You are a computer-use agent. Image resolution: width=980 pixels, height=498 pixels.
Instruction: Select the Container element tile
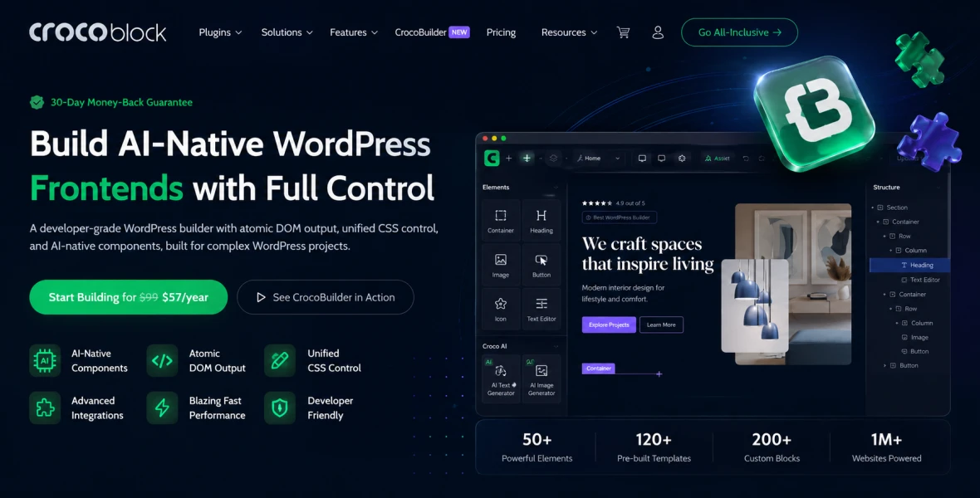tap(501, 220)
